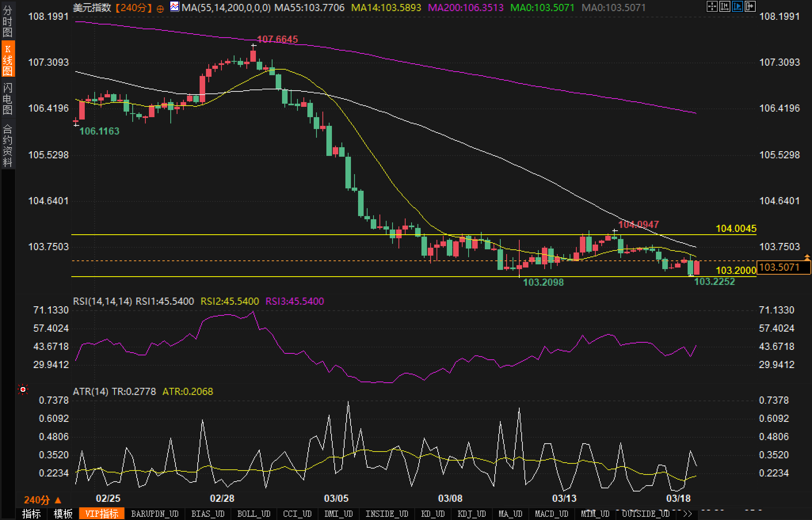This screenshot has height=520, width=812.
Task: Apply CCI_UD indicator
Action: (x=297, y=514)
